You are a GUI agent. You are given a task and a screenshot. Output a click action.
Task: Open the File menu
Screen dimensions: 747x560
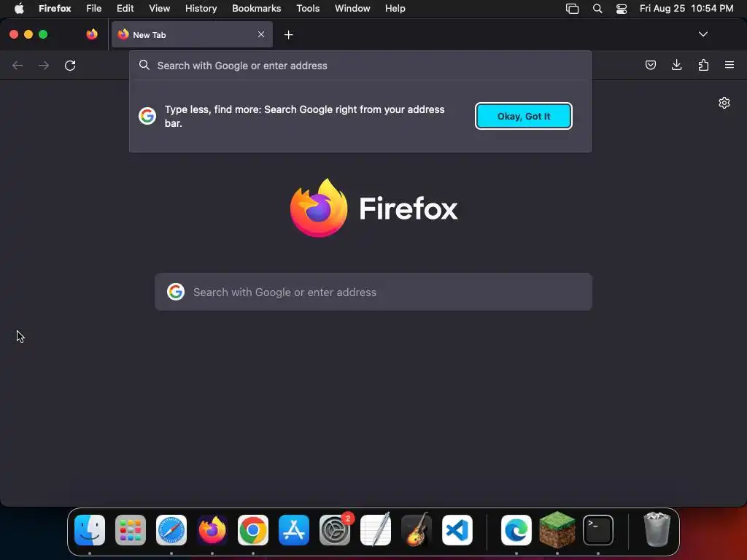(93, 9)
